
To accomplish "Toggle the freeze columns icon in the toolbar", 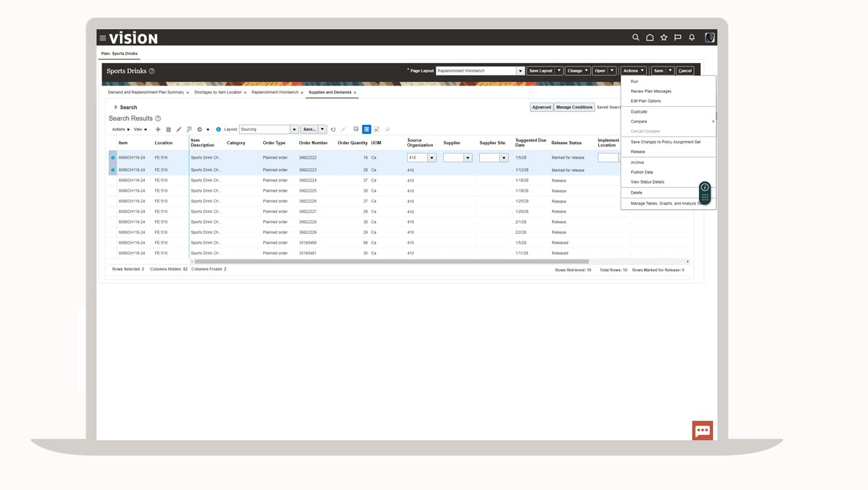I will (355, 128).
